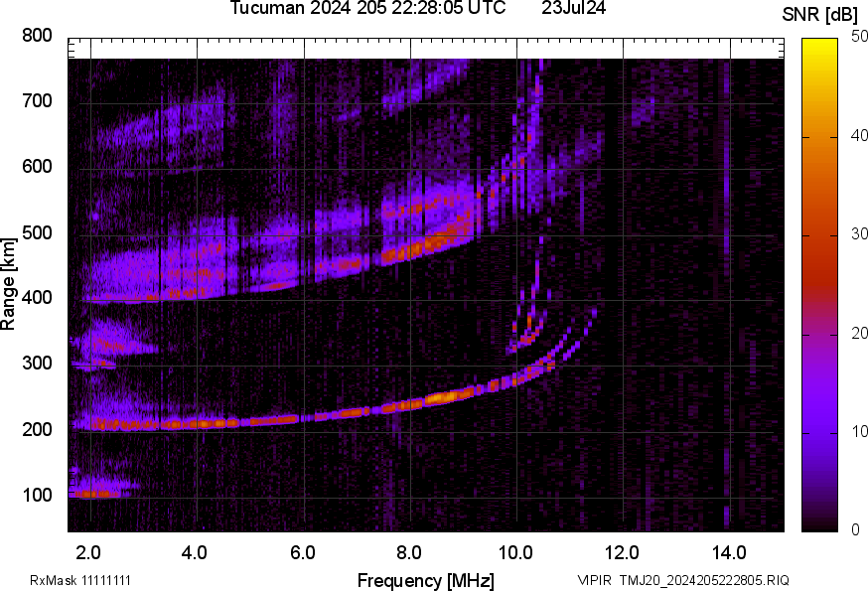Click the range tick label 600
The image size is (868, 591).
click(37, 167)
